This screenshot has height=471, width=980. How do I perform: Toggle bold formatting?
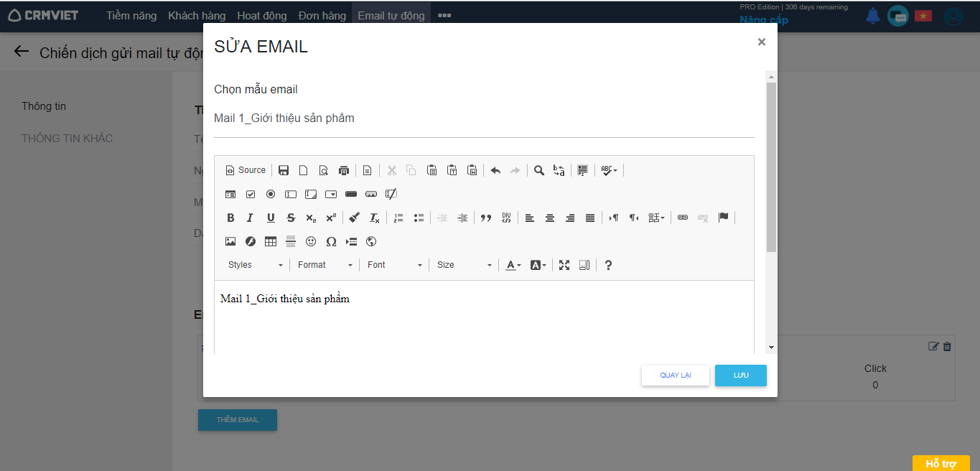click(x=230, y=218)
